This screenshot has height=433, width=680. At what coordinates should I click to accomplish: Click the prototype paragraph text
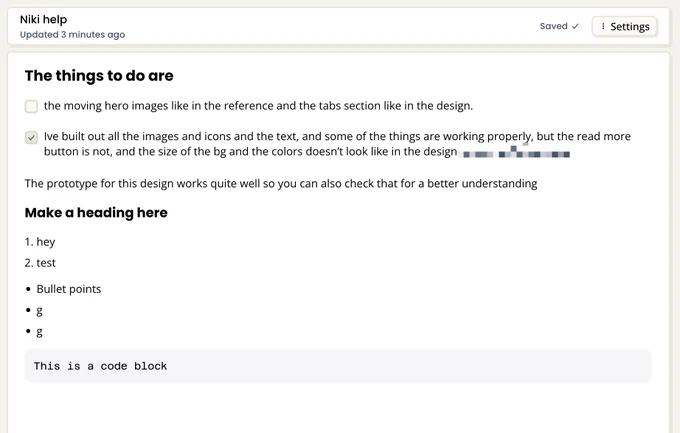point(281,184)
